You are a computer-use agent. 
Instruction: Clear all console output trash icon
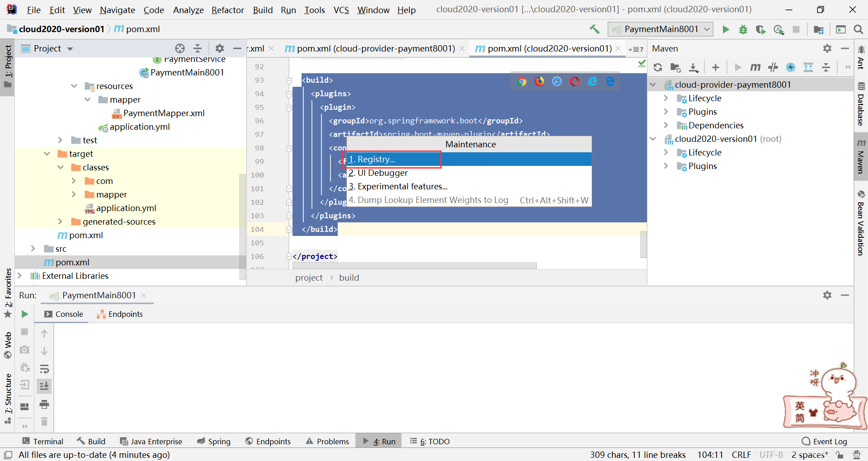click(44, 421)
